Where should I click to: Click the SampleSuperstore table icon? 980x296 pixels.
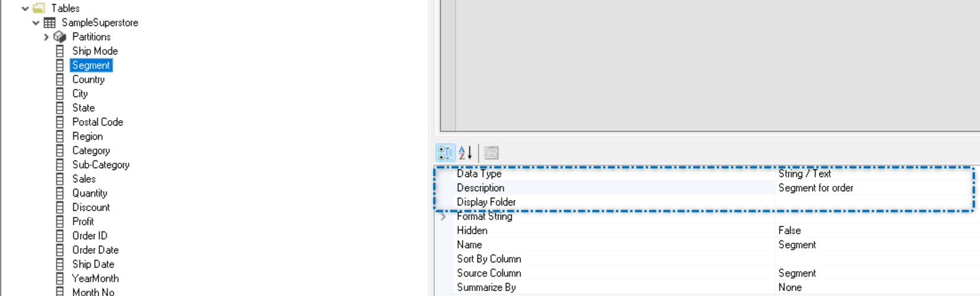click(50, 22)
